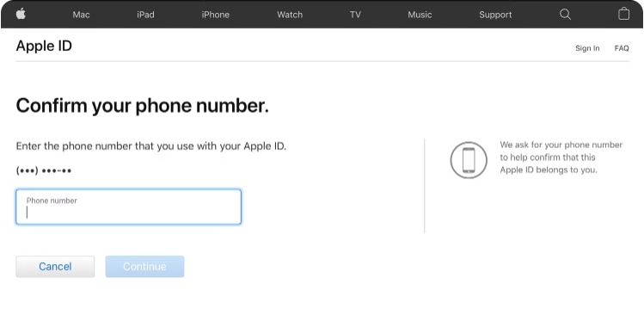This screenshot has width=644, height=315.
Task: Open the TV menu
Action: [355, 15]
